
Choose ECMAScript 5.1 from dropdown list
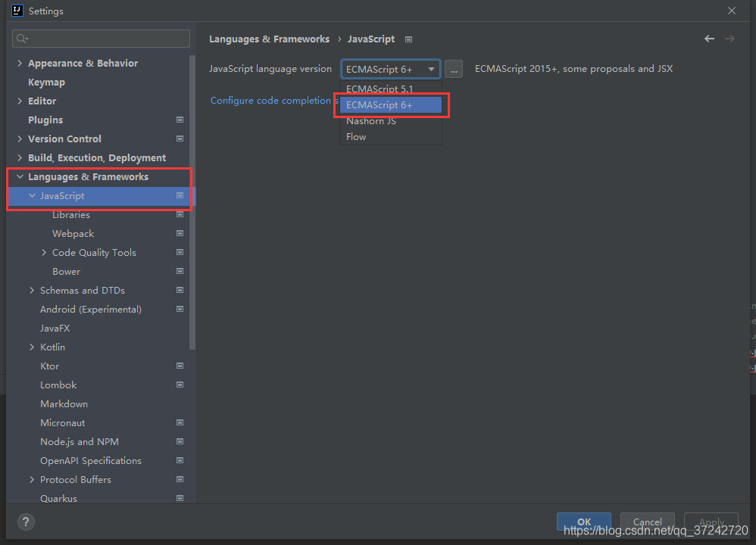(x=391, y=89)
